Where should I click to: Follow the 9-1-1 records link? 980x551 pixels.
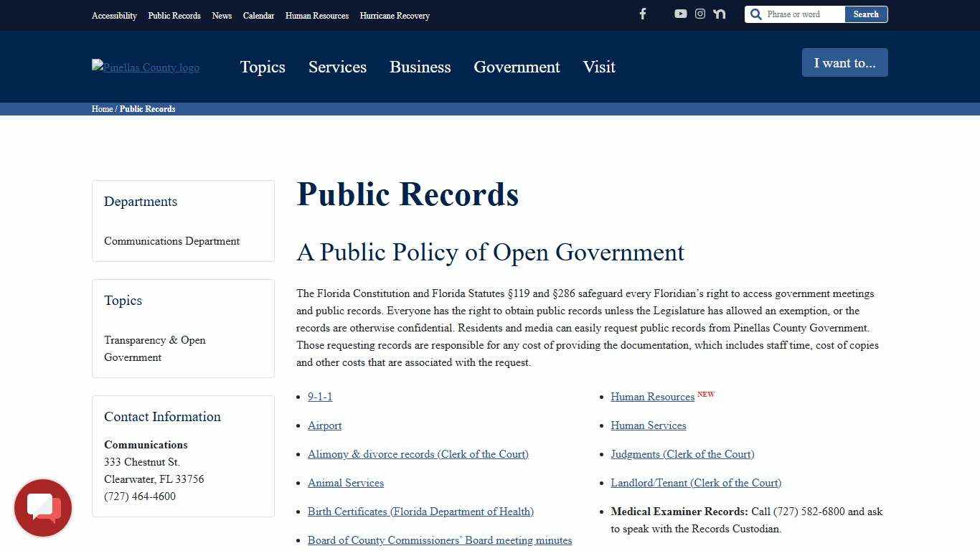(x=320, y=396)
